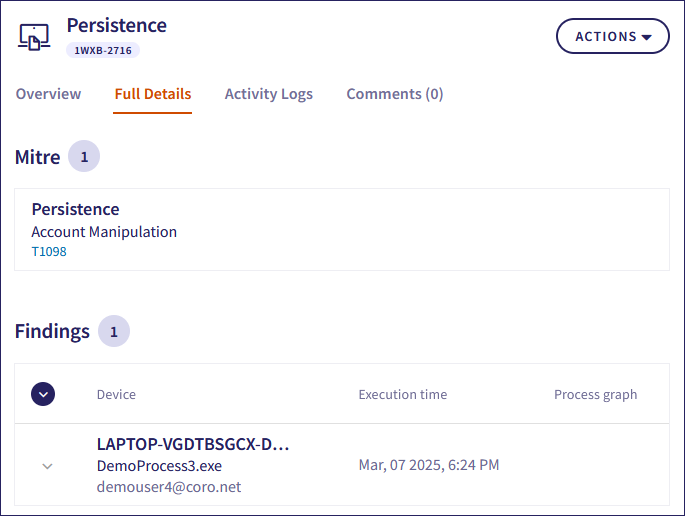Click the Persistence Mitre tactic card title
This screenshot has height=516, width=685.
tap(75, 210)
